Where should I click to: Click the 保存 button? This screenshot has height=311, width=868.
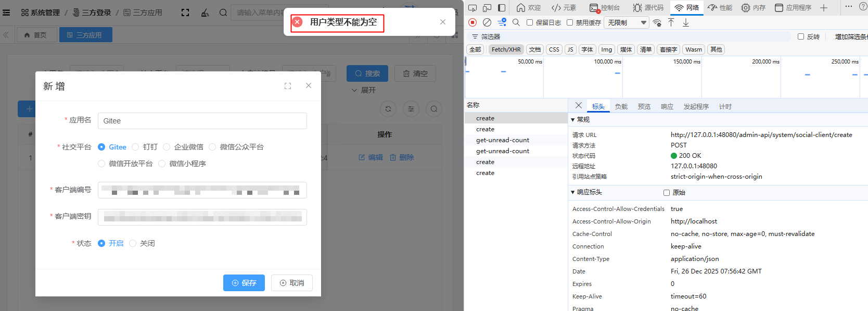pos(244,283)
